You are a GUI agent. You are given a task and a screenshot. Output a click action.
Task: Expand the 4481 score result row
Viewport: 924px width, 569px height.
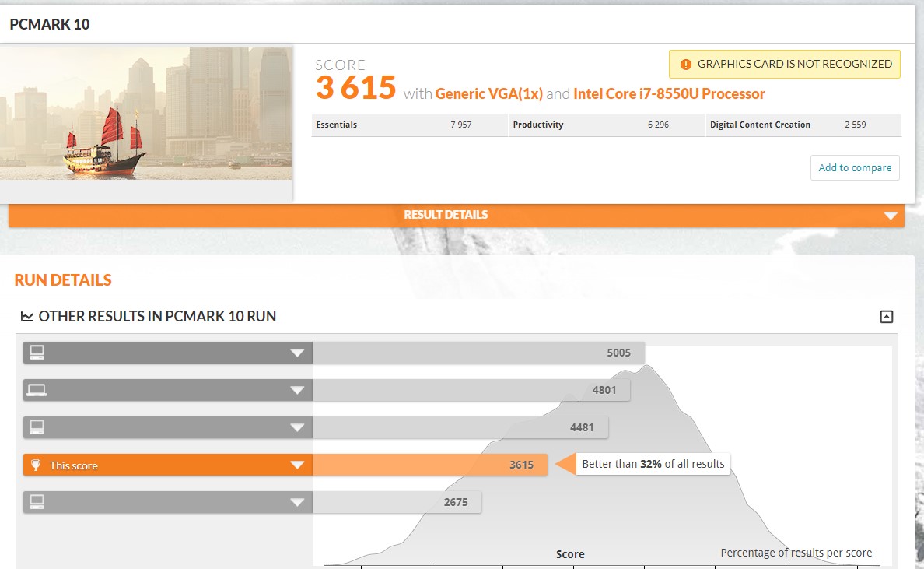click(x=297, y=427)
